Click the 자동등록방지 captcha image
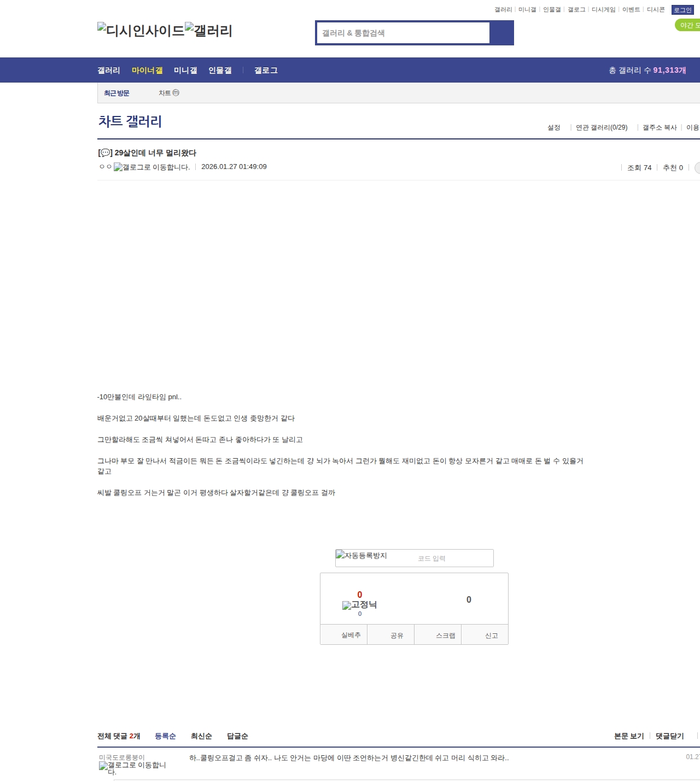Image resolution: width=700 pixels, height=781 pixels. point(361,556)
